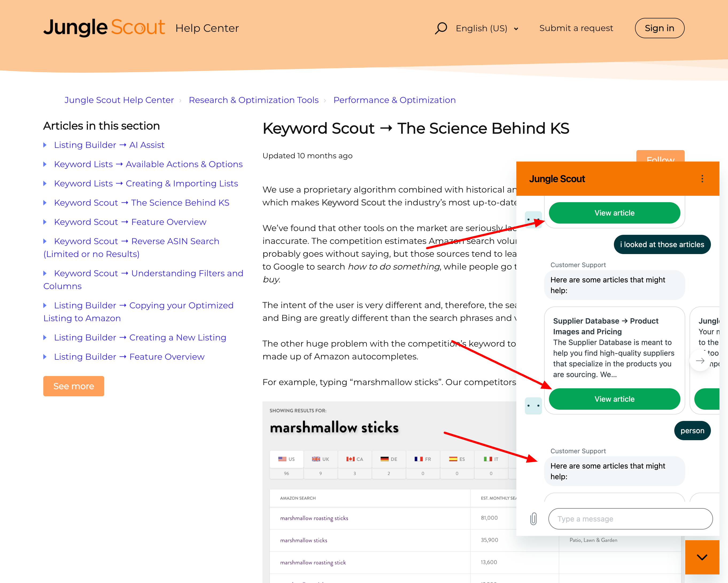Click the Jungle Scout logo
728x583 pixels.
tap(104, 27)
